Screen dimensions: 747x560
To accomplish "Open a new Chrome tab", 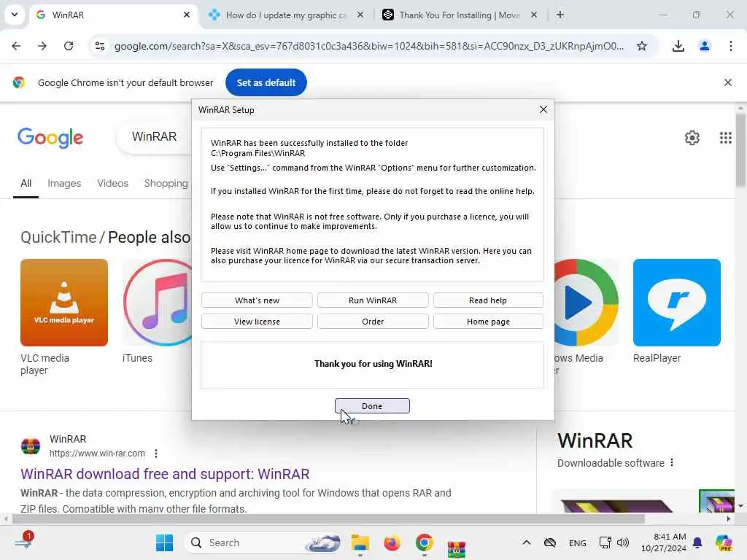I will pyautogui.click(x=560, y=15).
